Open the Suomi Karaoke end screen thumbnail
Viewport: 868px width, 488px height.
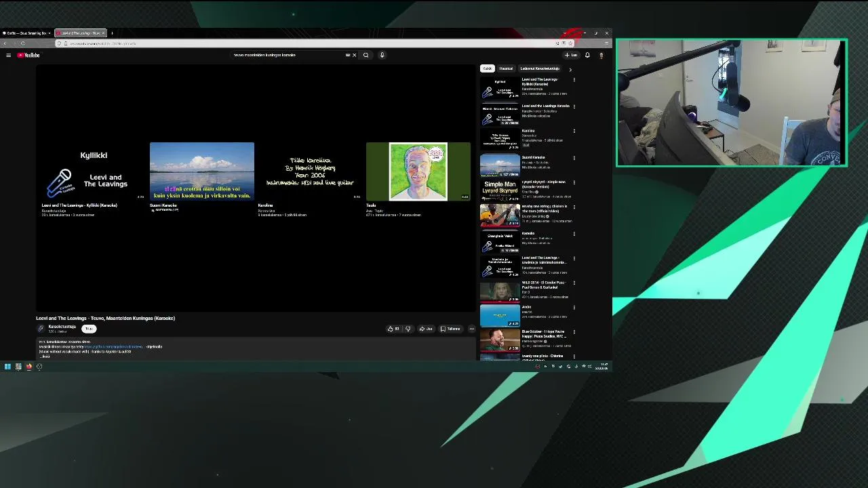(x=202, y=172)
